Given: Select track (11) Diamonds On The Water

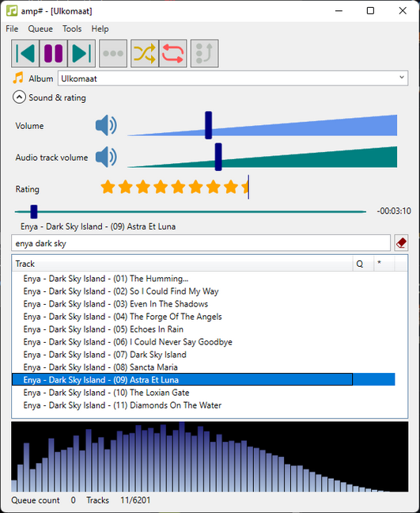Looking at the screenshot, I should pos(203,405).
